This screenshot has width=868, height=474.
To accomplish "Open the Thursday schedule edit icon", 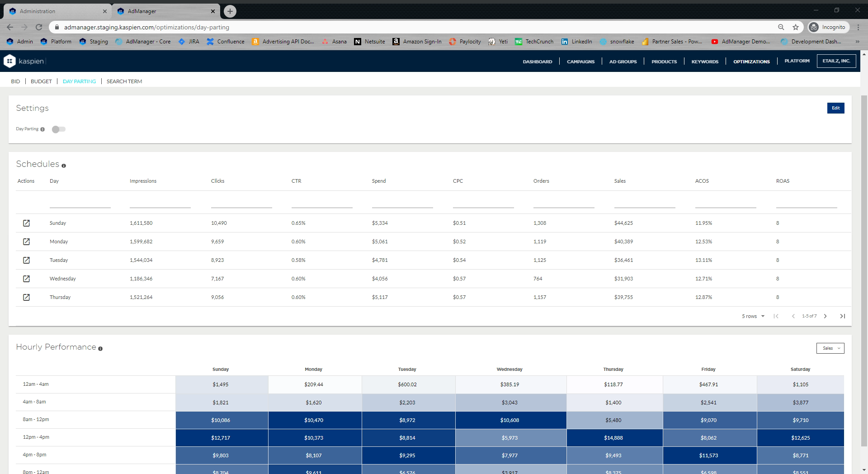I will pos(26,297).
